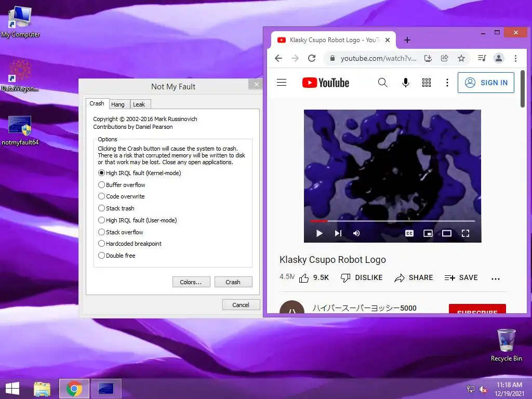Switch to the Crash tab
Screen dimensions: 532x399
pyautogui.click(x=97, y=103)
